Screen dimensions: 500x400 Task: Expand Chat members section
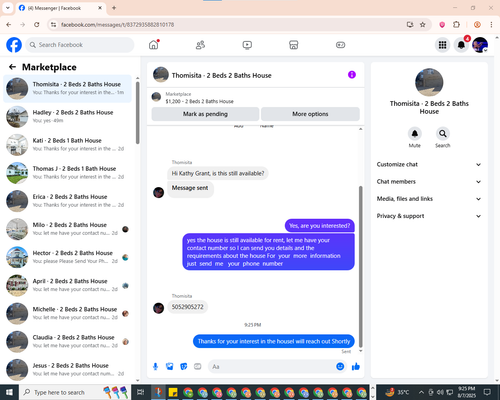click(429, 182)
